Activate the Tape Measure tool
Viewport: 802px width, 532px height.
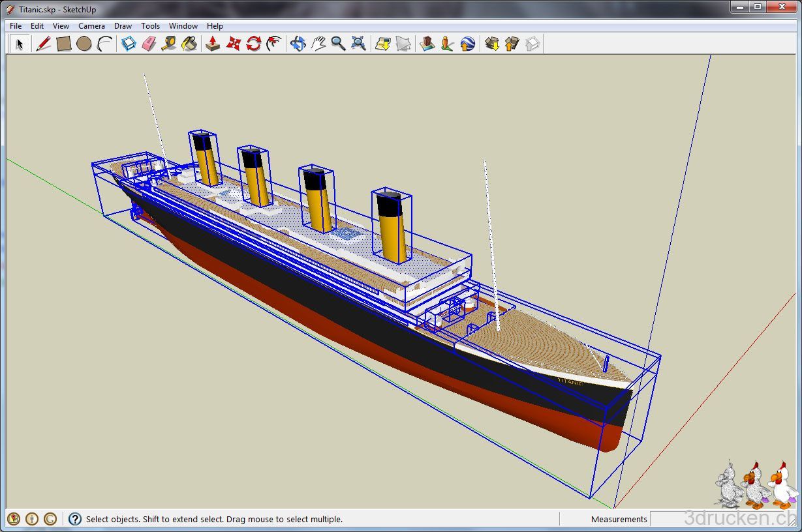169,44
